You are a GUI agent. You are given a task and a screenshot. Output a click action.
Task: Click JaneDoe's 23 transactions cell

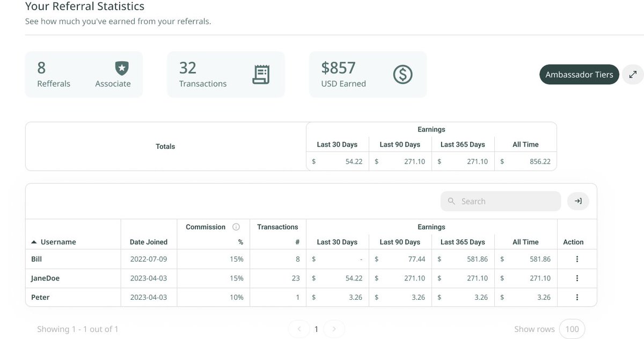tap(277, 278)
